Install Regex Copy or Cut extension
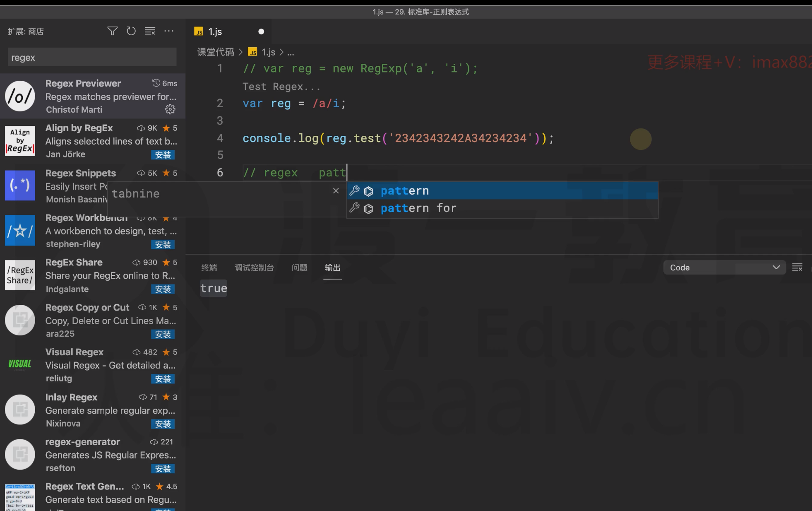 pos(163,334)
